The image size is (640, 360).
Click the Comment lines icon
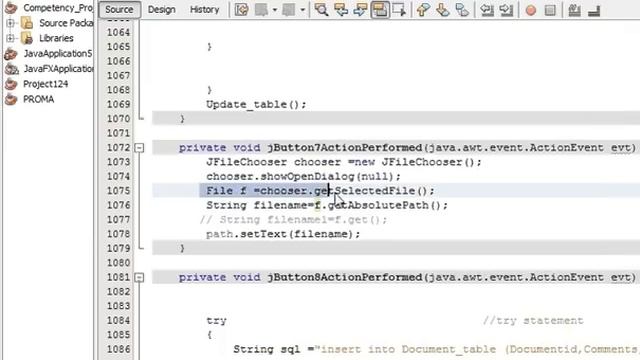[x=574, y=10]
